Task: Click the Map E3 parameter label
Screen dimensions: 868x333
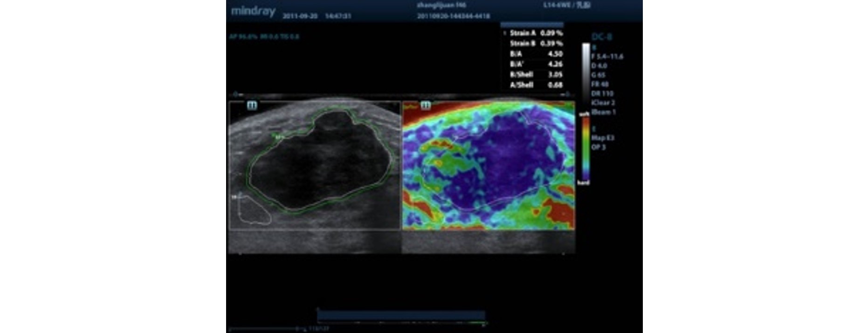Action: click(603, 138)
